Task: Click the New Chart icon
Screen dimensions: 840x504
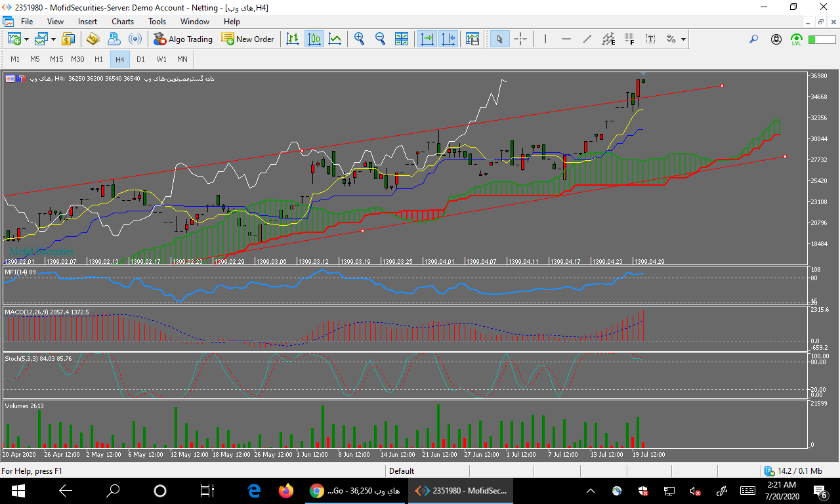Action: click(x=14, y=39)
